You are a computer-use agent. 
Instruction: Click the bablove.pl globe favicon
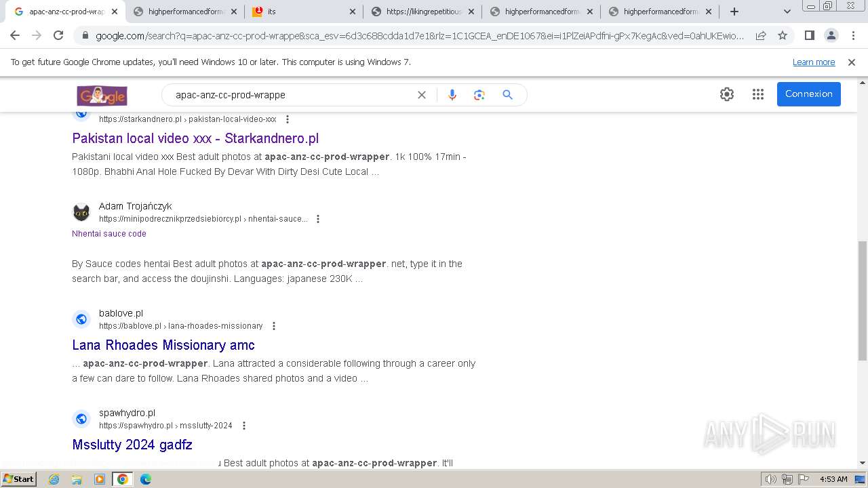tap(81, 319)
